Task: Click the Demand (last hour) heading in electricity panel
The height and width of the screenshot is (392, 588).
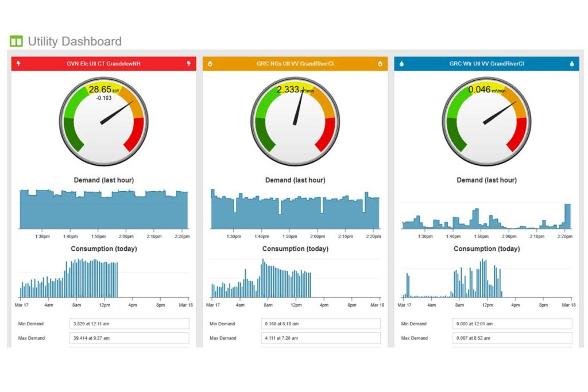Action: [x=104, y=180]
